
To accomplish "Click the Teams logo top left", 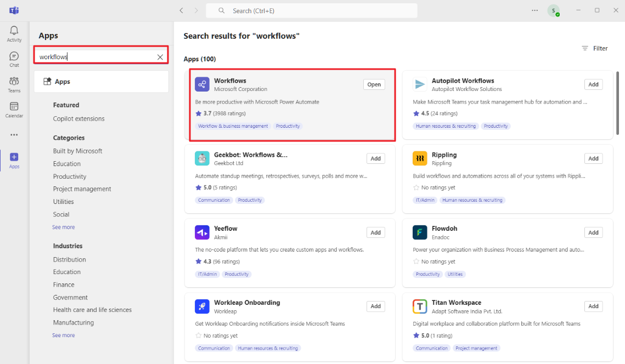I will point(14,10).
